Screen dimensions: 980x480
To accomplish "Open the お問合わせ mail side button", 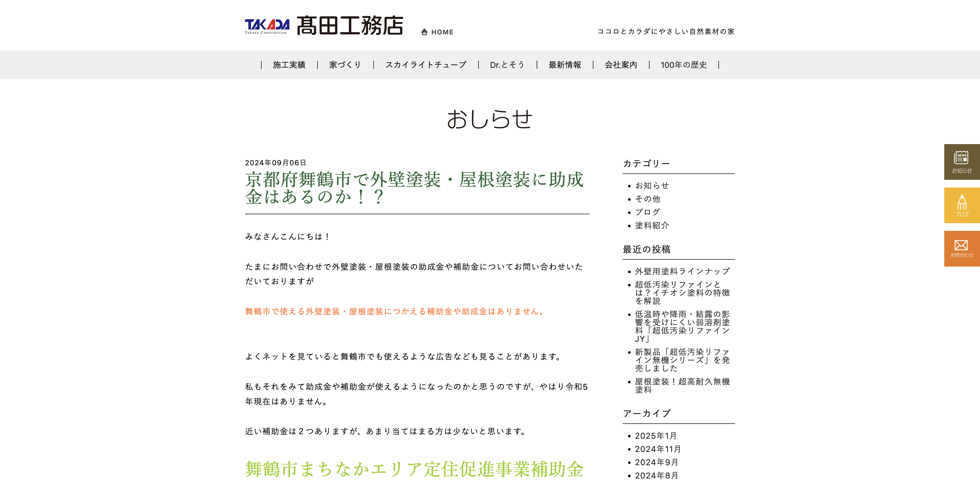I will 962,249.
